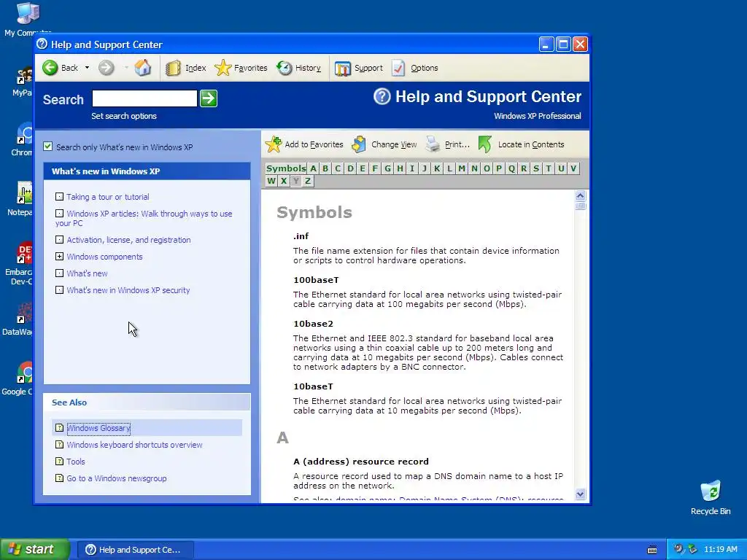747x560 pixels.
Task: Click the system tray clock 11:19 AM
Action: coord(720,549)
